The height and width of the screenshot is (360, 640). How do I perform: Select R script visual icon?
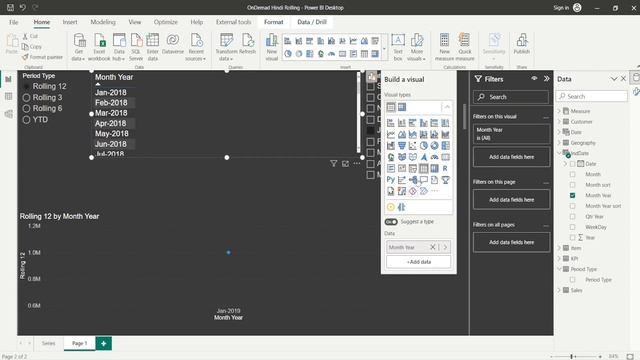(x=445, y=168)
